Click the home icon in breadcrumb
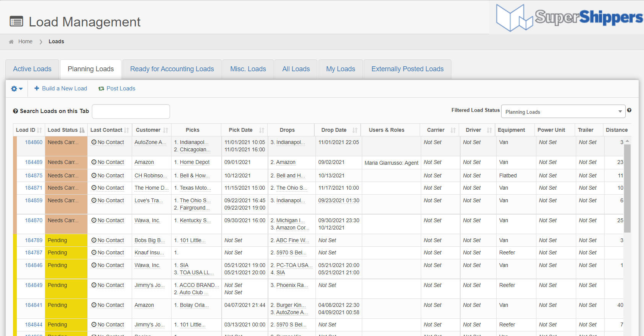644x336 pixels. click(x=11, y=42)
